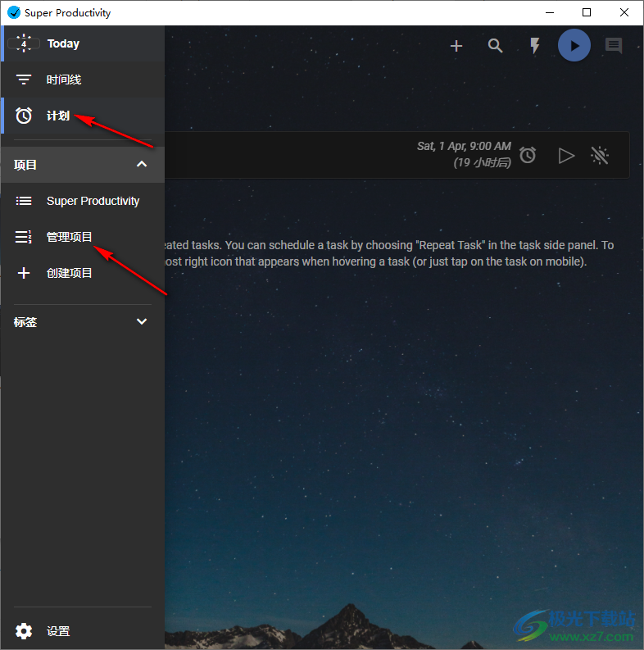Expand the 标签 section
Viewport: 644px width, 650px height.
pos(142,322)
